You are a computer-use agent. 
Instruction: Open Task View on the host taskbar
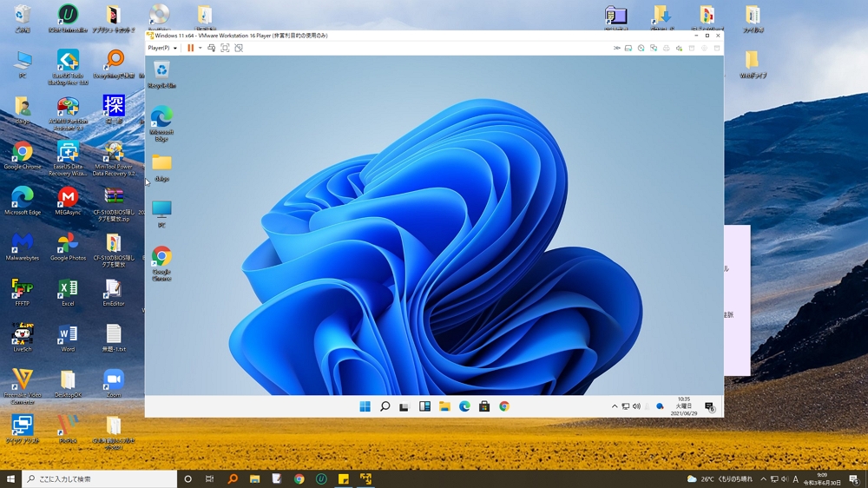(209, 479)
